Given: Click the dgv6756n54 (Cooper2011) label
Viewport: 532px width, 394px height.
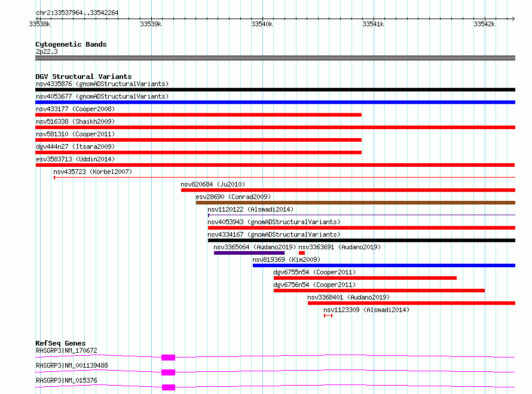Looking at the screenshot, I should click(314, 285).
